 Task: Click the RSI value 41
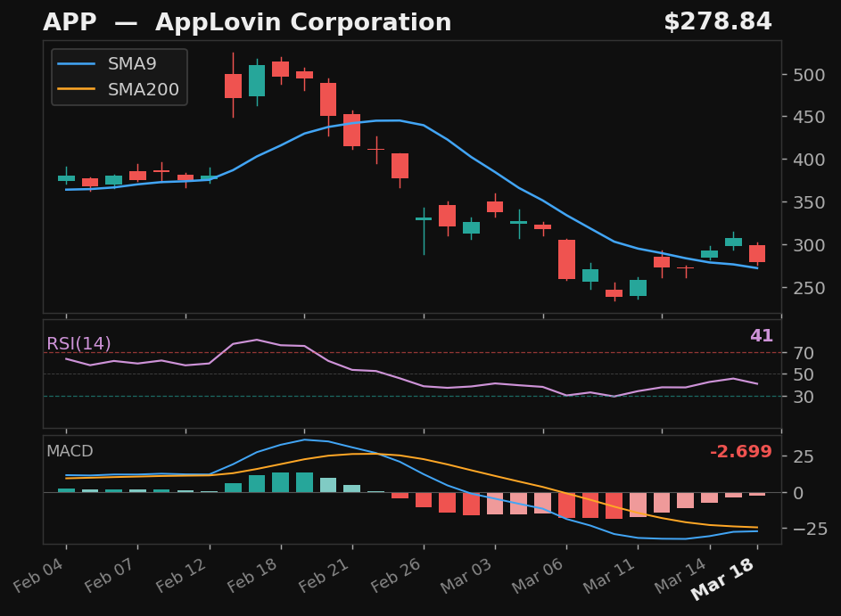(x=761, y=335)
